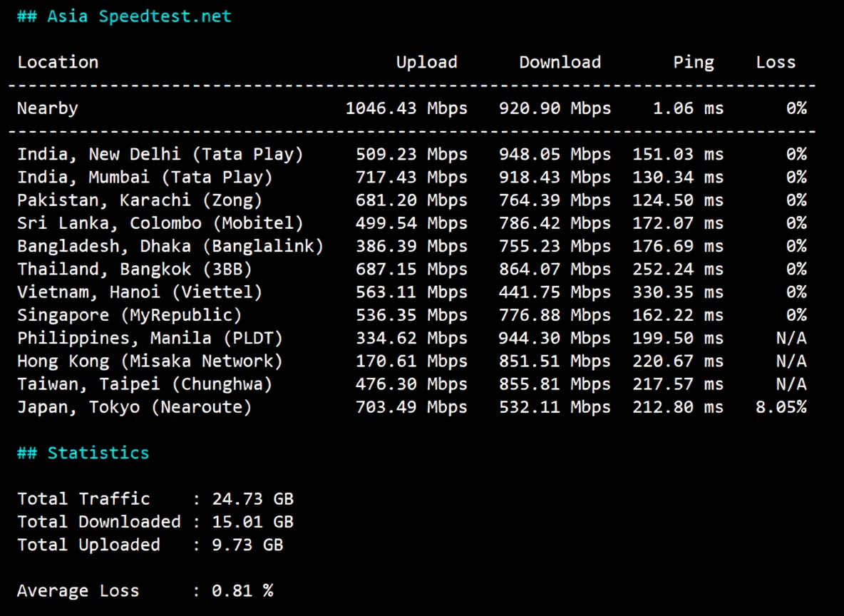Select 'Hong Kong (Misaka Network)' row label
Image resolution: width=844 pixels, height=616 pixels.
point(150,361)
